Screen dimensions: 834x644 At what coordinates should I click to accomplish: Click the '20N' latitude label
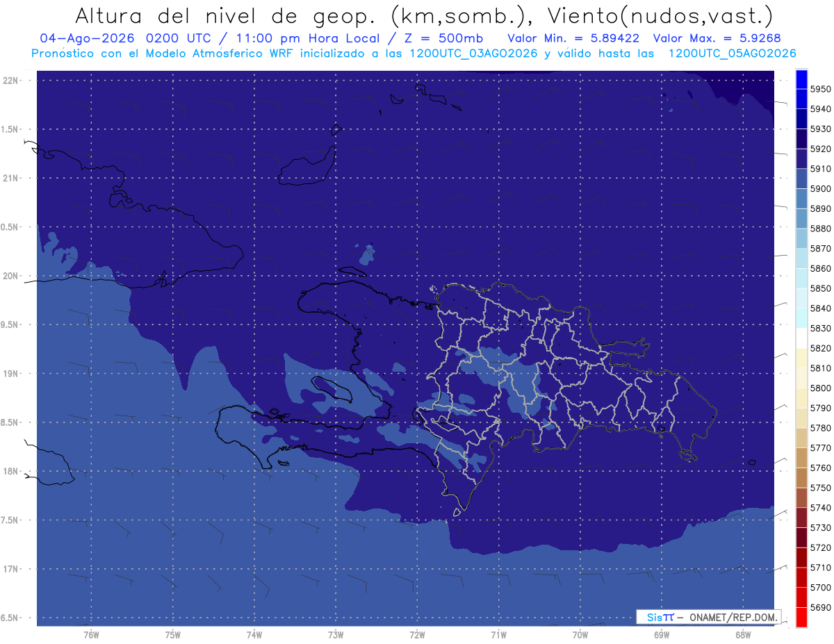coord(10,276)
